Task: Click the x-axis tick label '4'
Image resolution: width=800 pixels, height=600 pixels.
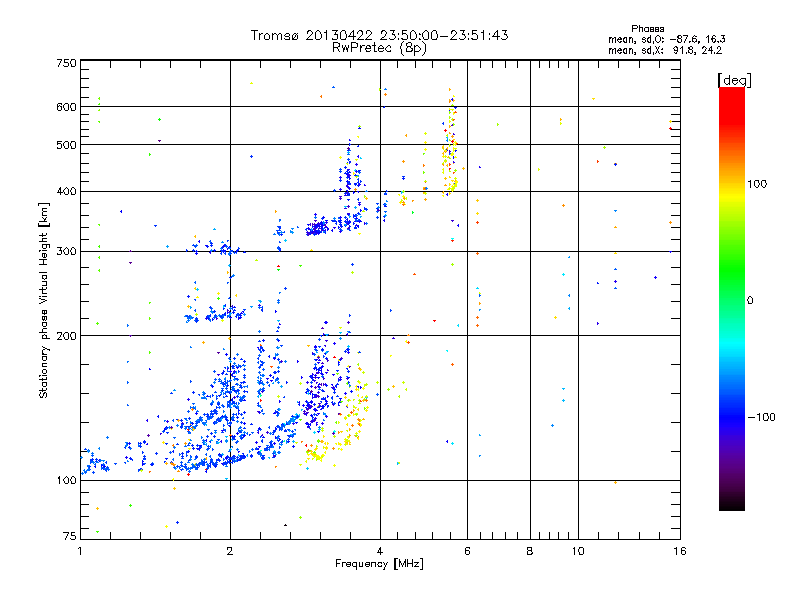Action: [380, 551]
